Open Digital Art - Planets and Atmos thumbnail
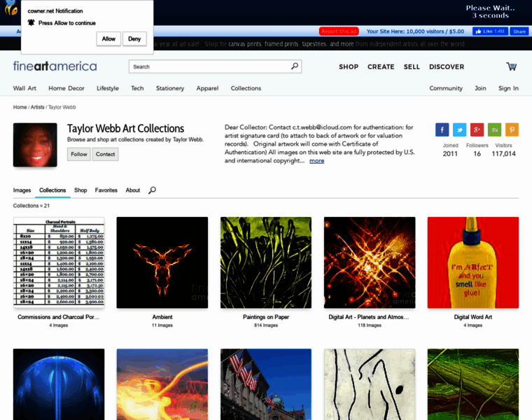Viewport: 532px width, 420px height. click(370, 262)
